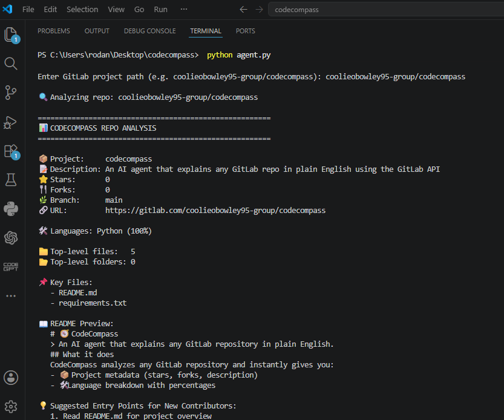
Task: Go forward using the right arrow
Action: tap(259, 10)
